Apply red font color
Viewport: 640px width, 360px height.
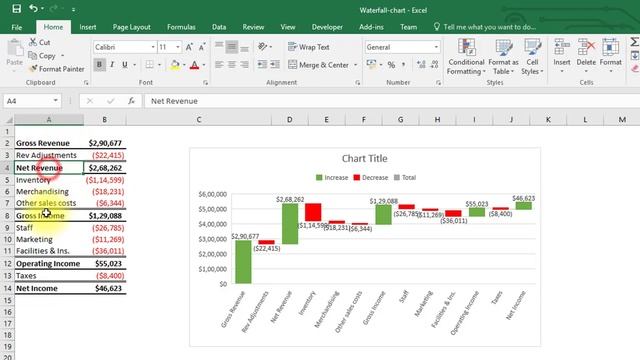[195, 64]
